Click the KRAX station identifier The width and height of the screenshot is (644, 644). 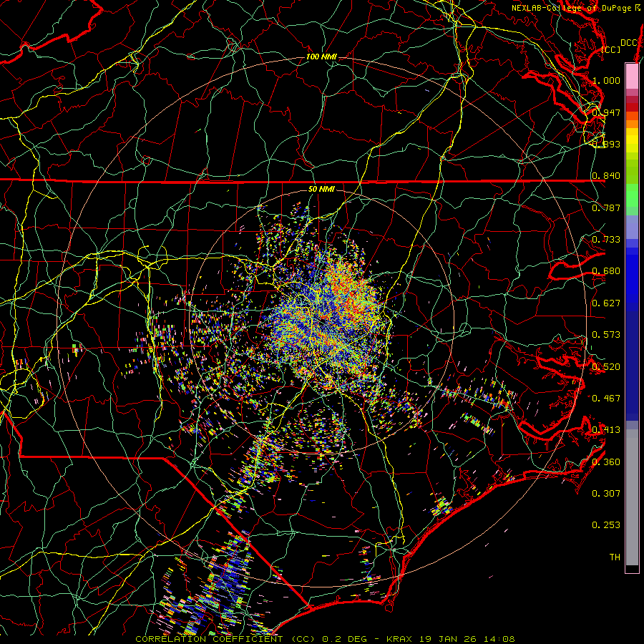[399, 639]
